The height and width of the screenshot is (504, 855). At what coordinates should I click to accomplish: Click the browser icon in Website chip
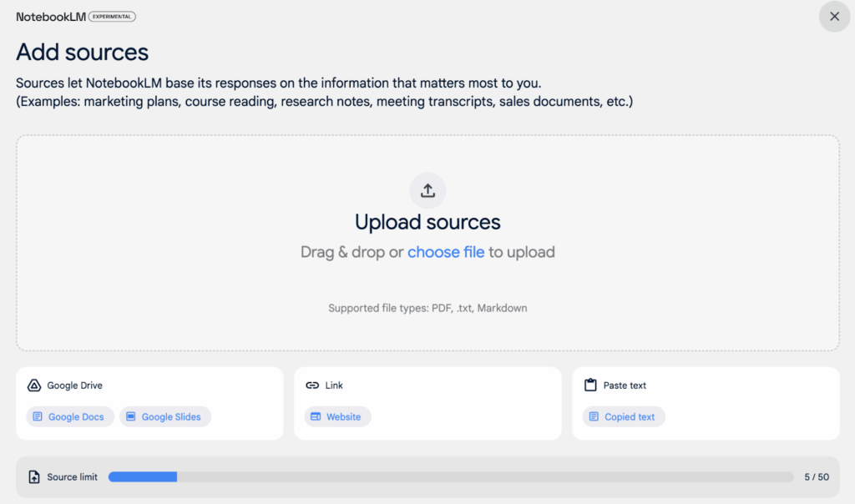(x=315, y=416)
